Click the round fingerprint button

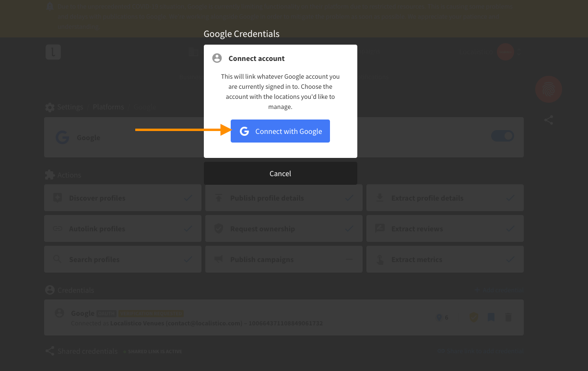549,89
